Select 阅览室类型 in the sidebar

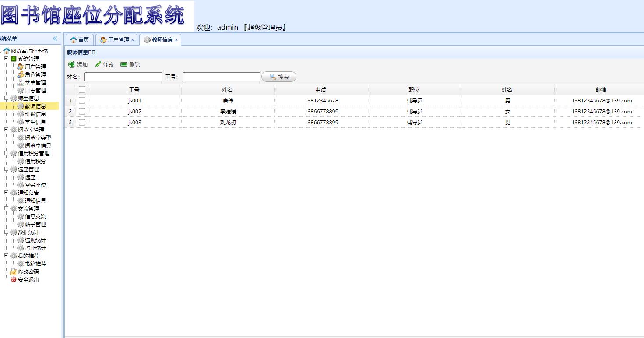[x=39, y=137]
